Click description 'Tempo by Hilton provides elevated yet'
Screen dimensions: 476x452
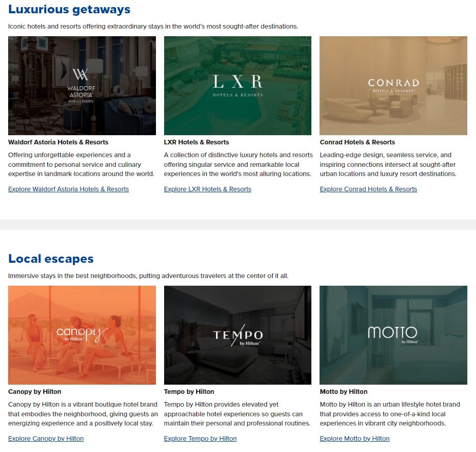[x=237, y=414]
